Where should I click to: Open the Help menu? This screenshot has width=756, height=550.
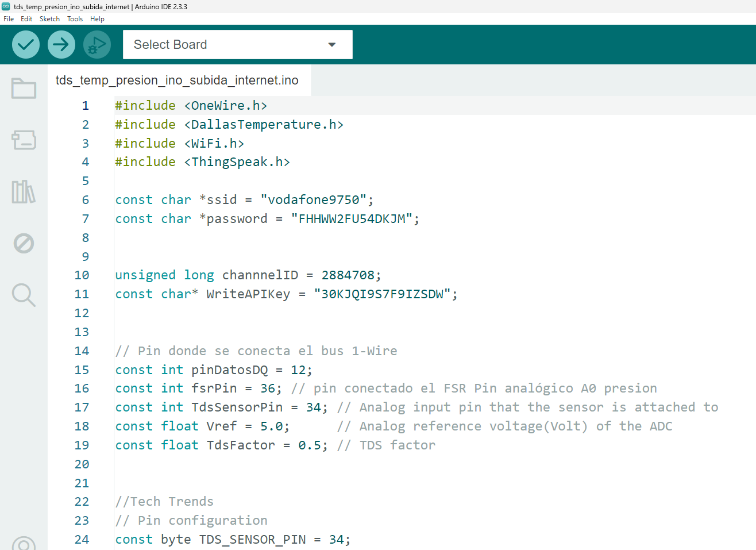coord(97,19)
